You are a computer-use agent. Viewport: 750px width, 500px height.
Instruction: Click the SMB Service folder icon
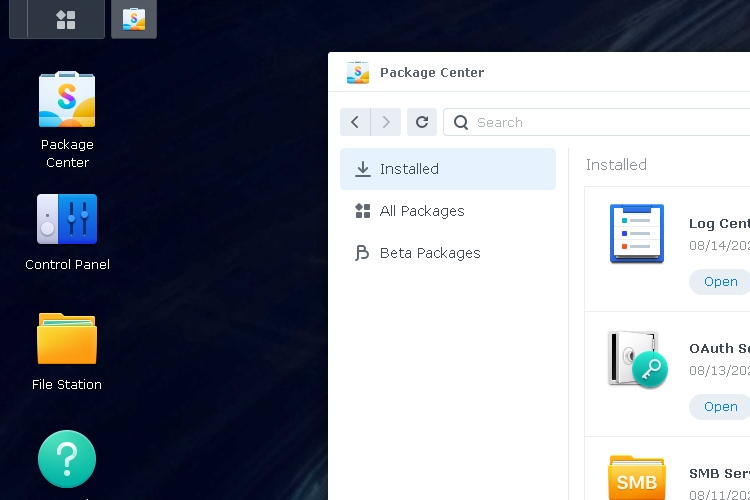(x=637, y=478)
